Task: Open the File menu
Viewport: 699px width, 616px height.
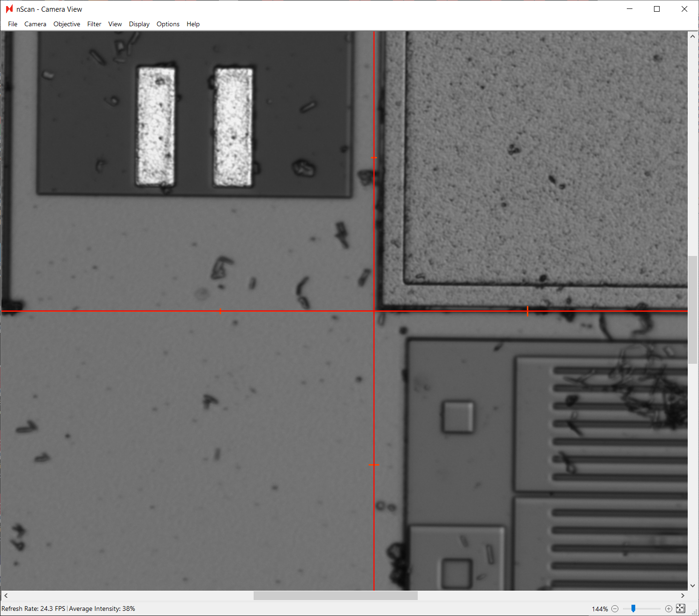Action: 13,24
